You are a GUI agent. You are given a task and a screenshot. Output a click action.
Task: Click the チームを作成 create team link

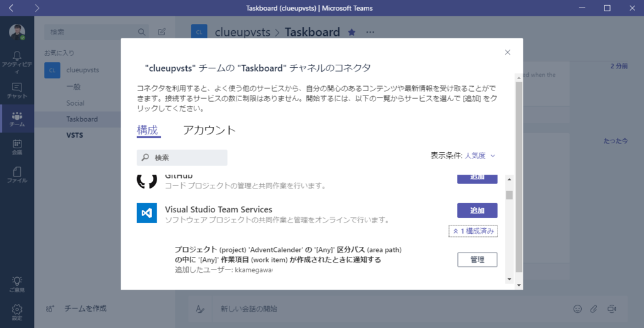point(86,309)
